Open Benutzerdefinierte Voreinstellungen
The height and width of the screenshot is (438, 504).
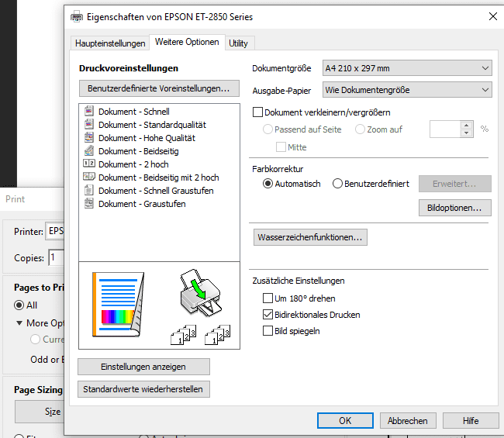[159, 88]
